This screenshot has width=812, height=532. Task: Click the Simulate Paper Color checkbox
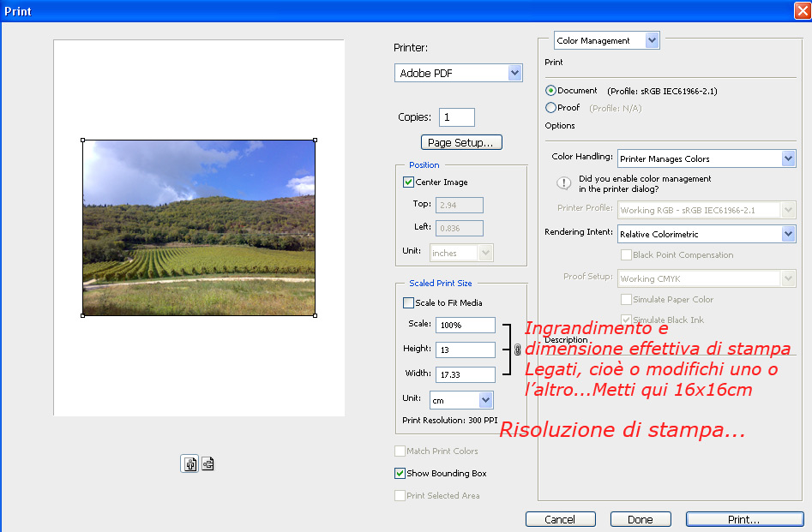click(x=626, y=299)
